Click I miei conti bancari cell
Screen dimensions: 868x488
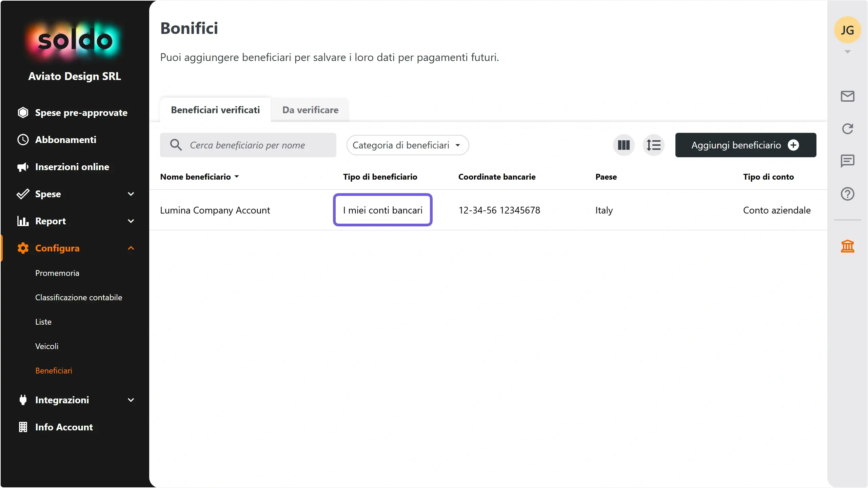coord(382,210)
